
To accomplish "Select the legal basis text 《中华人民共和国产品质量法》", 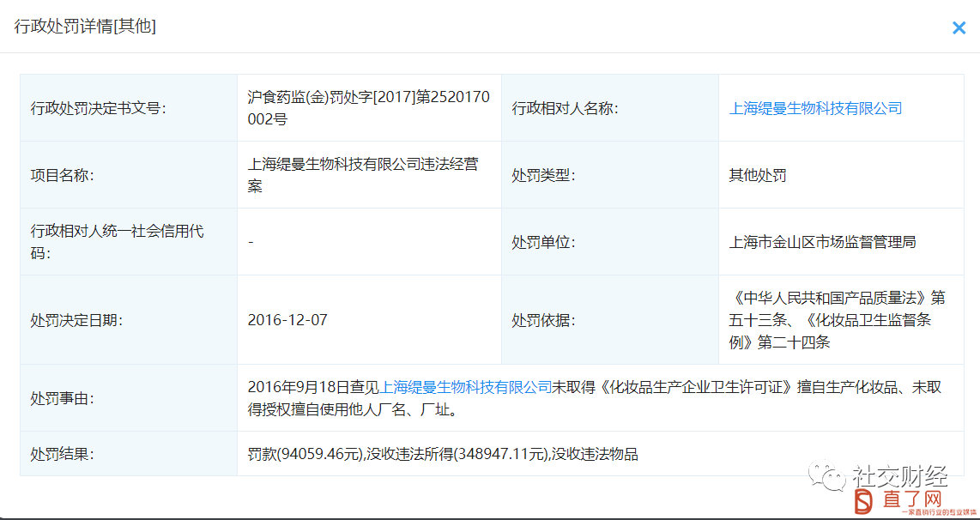I will tap(832, 298).
